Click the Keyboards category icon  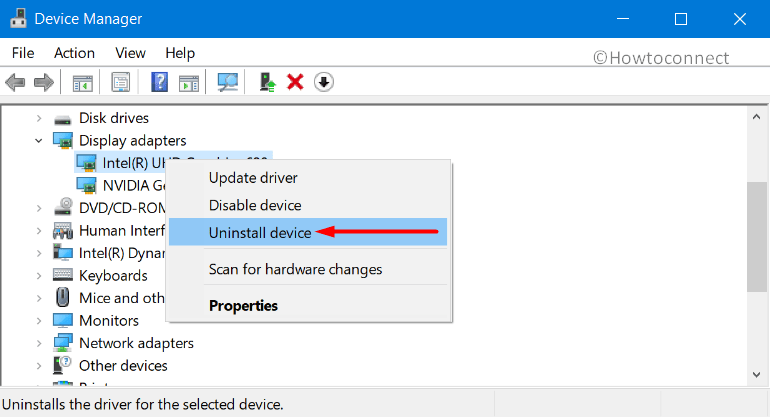63,275
